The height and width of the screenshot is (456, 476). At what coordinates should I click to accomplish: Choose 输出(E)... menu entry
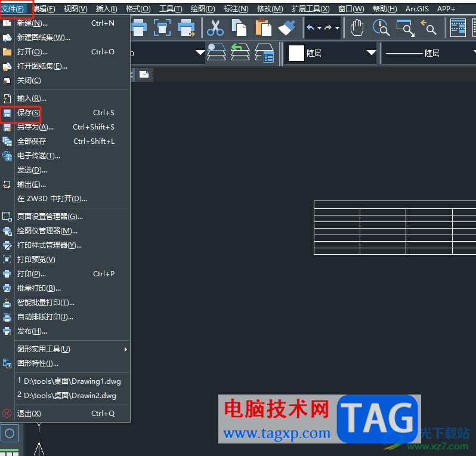[x=66, y=184]
